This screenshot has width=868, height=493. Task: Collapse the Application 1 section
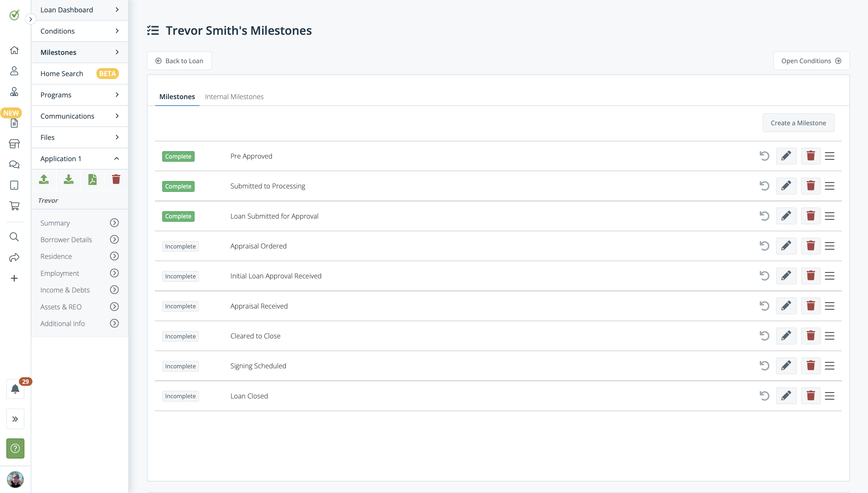pyautogui.click(x=80, y=159)
